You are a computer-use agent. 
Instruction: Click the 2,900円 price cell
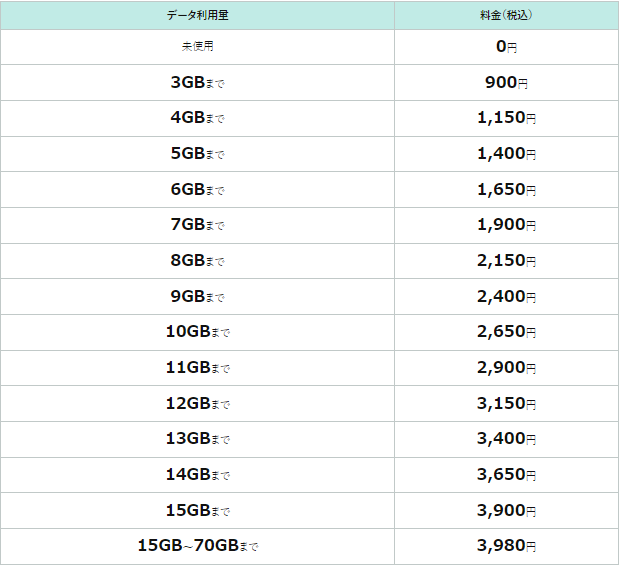pos(506,368)
